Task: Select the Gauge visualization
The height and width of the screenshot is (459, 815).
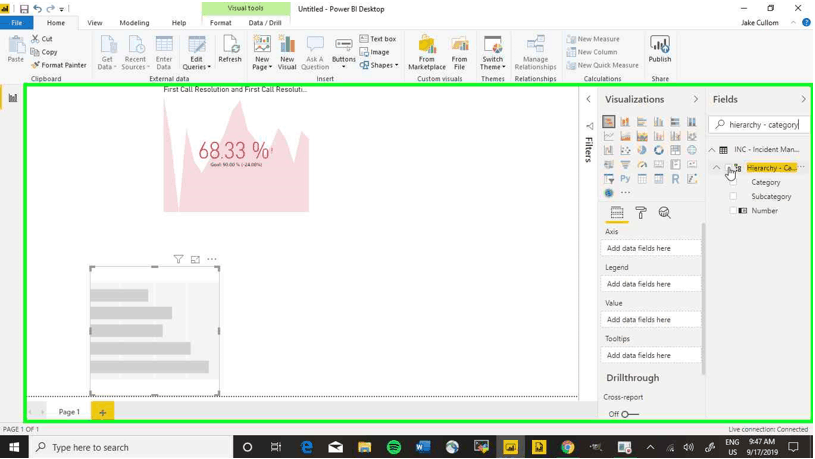Action: (642, 164)
